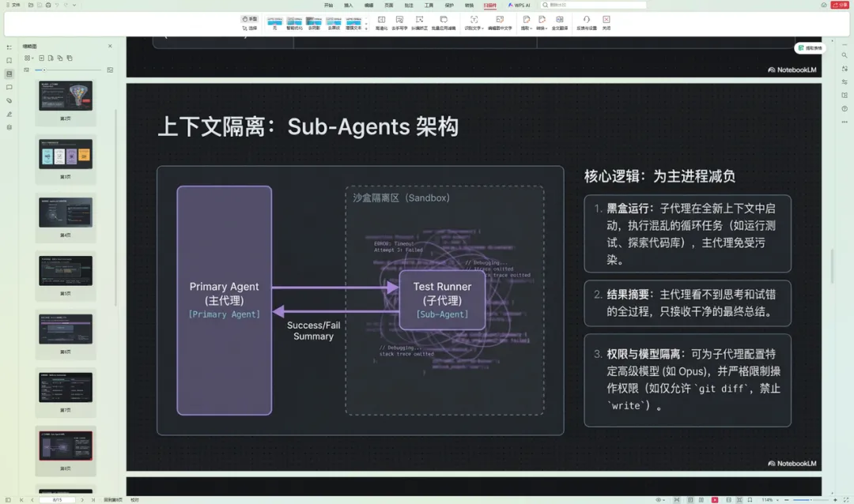Click the 全文翻译 full translation icon
854x504 pixels.
coord(559,22)
